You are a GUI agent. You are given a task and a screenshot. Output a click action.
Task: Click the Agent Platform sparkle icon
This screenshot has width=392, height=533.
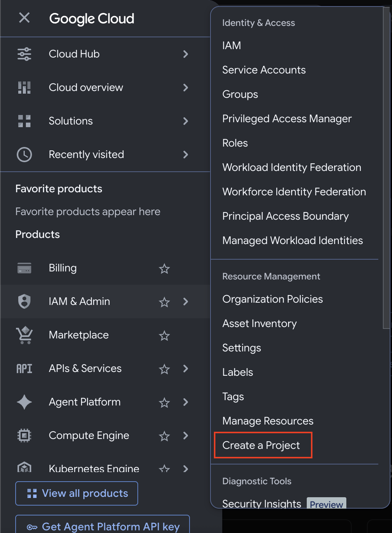click(24, 402)
